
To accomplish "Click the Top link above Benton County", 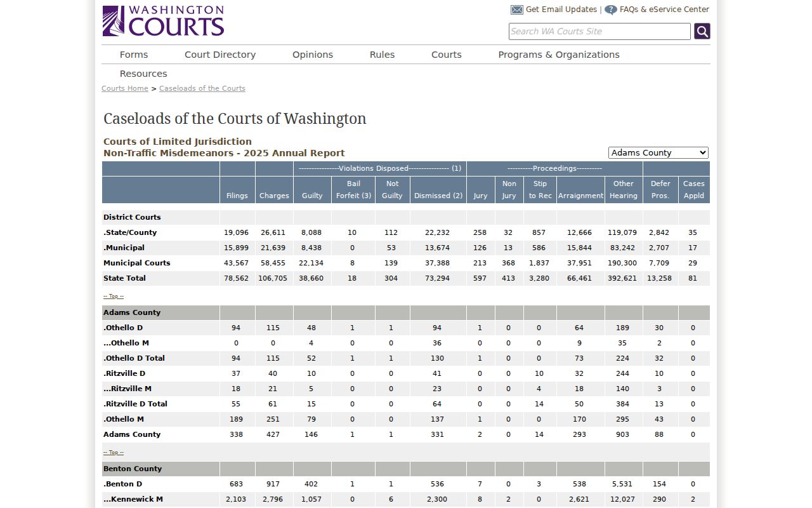I will tap(114, 452).
